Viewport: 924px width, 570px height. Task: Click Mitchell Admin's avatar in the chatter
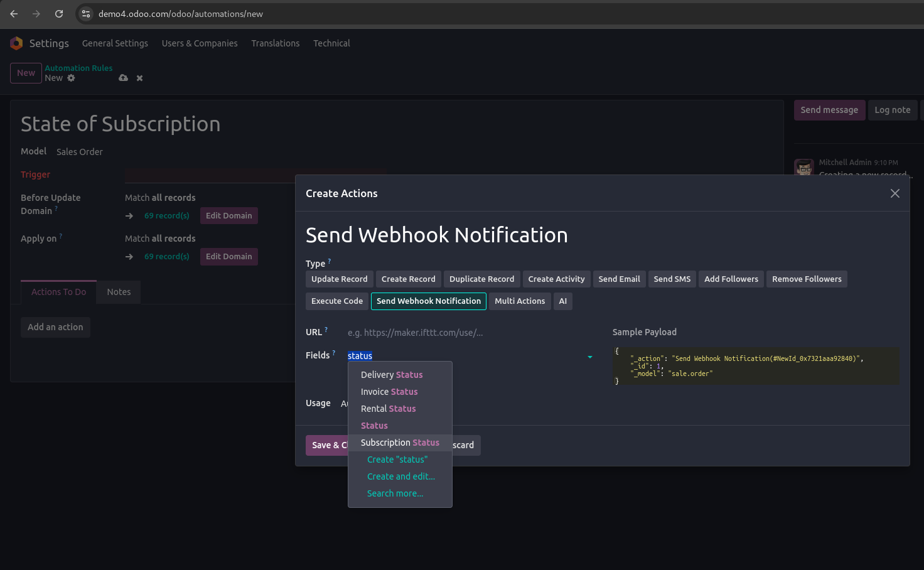tap(804, 168)
